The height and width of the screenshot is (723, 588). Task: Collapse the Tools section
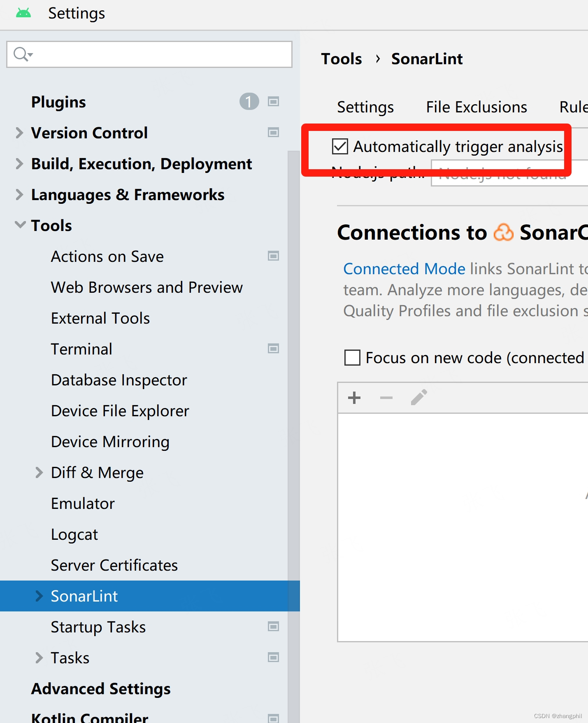(20, 225)
